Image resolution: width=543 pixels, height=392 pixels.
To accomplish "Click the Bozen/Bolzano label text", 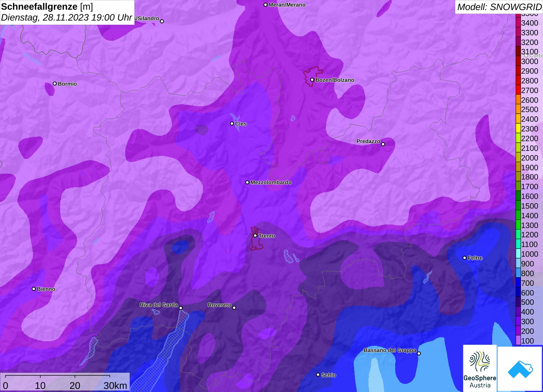I will coord(335,80).
